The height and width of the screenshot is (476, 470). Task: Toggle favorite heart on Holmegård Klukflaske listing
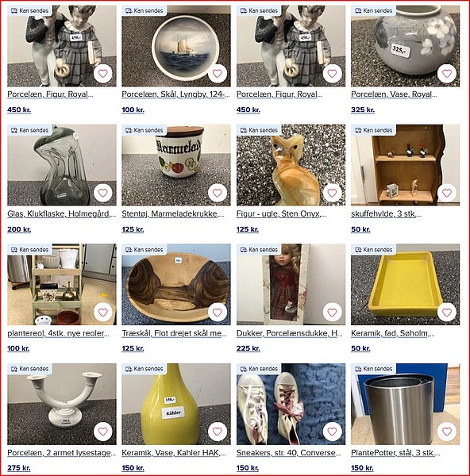(102, 193)
